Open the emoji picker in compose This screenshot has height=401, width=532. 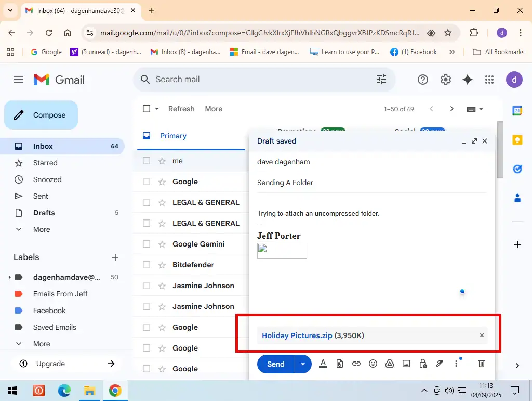tap(373, 364)
